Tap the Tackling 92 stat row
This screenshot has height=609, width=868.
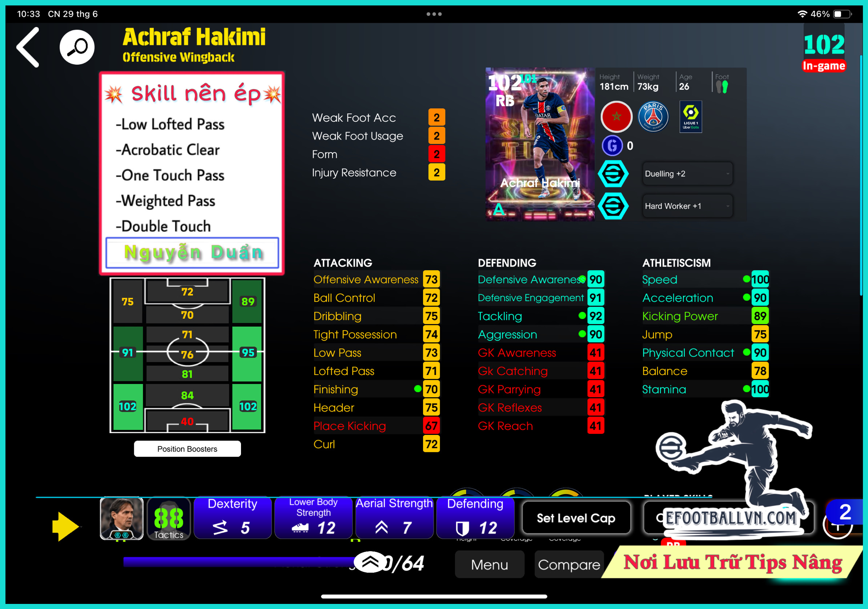(x=541, y=316)
